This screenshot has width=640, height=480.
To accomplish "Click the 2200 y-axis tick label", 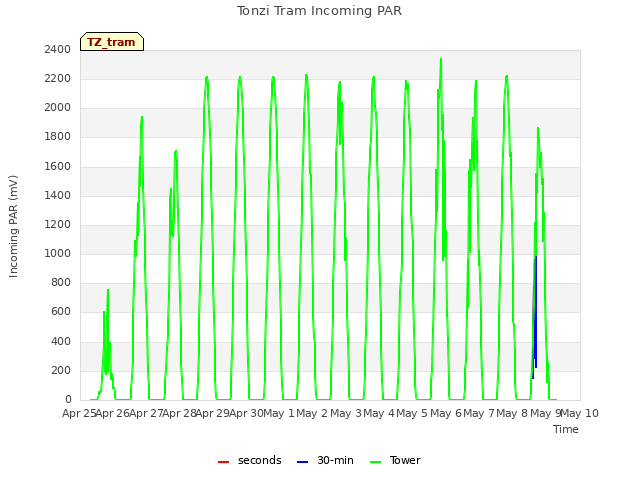I will (58, 78).
